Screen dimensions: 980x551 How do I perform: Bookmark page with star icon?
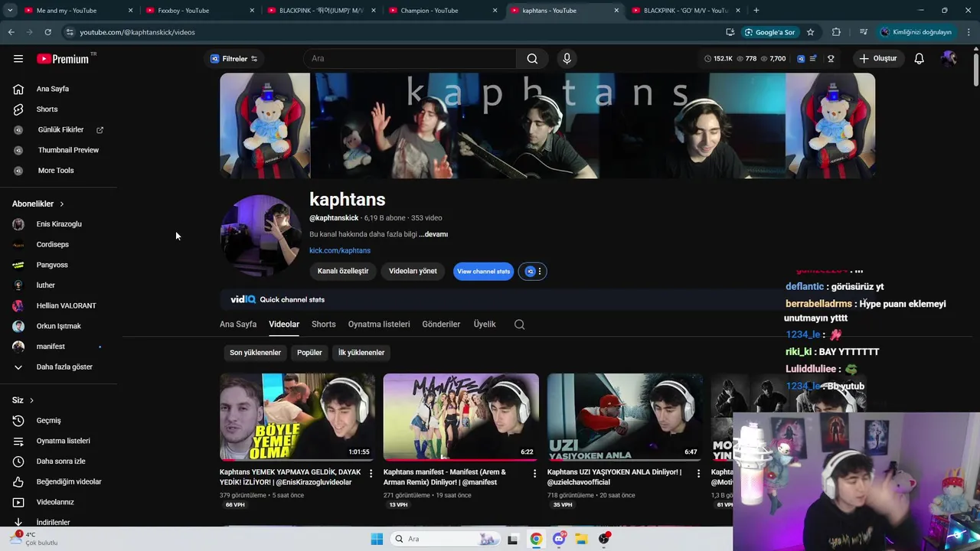click(x=810, y=32)
